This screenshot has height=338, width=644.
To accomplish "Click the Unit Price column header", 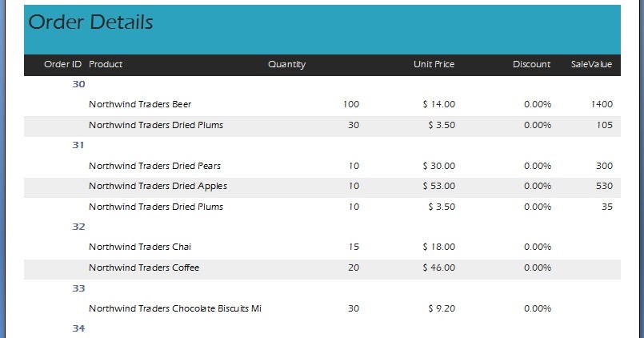I will [434, 64].
